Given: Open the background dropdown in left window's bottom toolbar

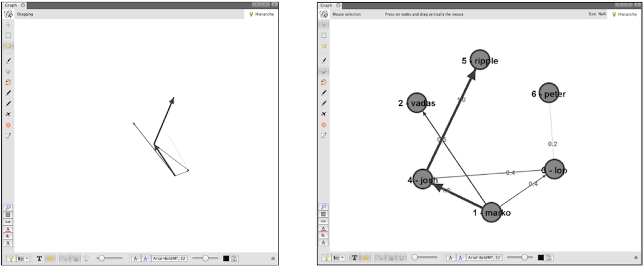Looking at the screenshot, I should click(x=23, y=258).
